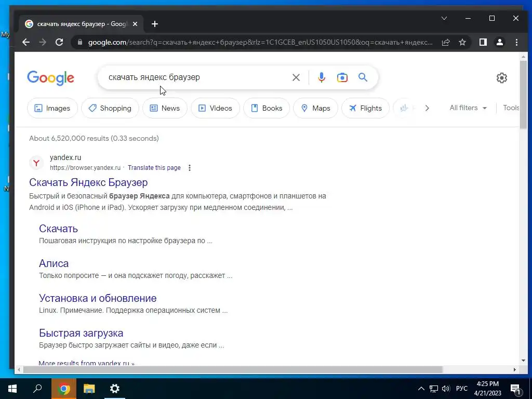This screenshot has width=532, height=399.
Task: Show more filter chips with right arrow
Action: (427, 108)
